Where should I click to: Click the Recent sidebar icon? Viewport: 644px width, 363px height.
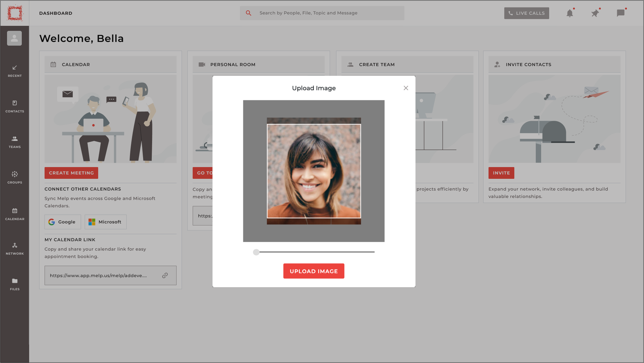(x=15, y=71)
